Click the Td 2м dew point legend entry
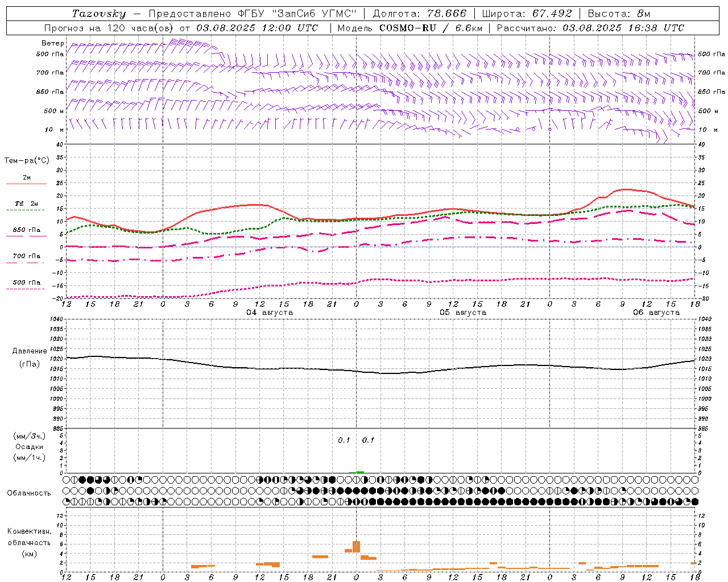Viewport: 728px width, 582px height. 27,203
